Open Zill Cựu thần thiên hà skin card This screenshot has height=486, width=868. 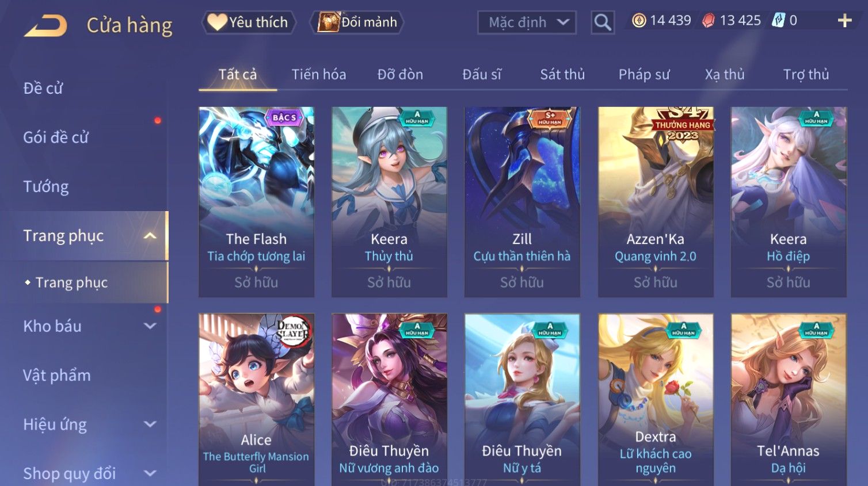522,202
